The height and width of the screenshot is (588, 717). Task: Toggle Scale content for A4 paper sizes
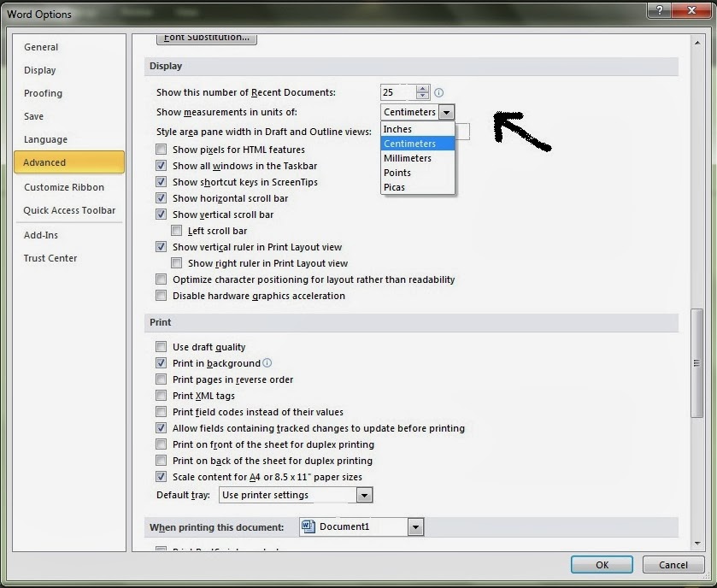161,476
